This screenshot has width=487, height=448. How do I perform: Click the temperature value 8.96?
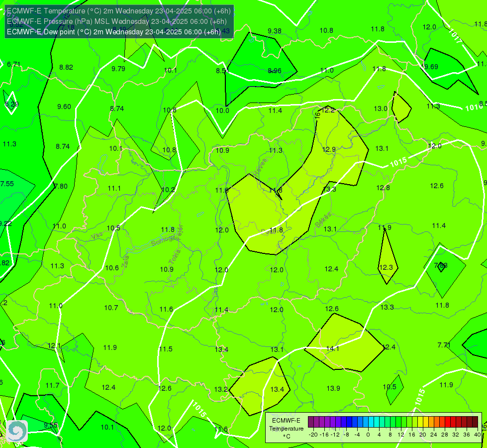[275, 71]
